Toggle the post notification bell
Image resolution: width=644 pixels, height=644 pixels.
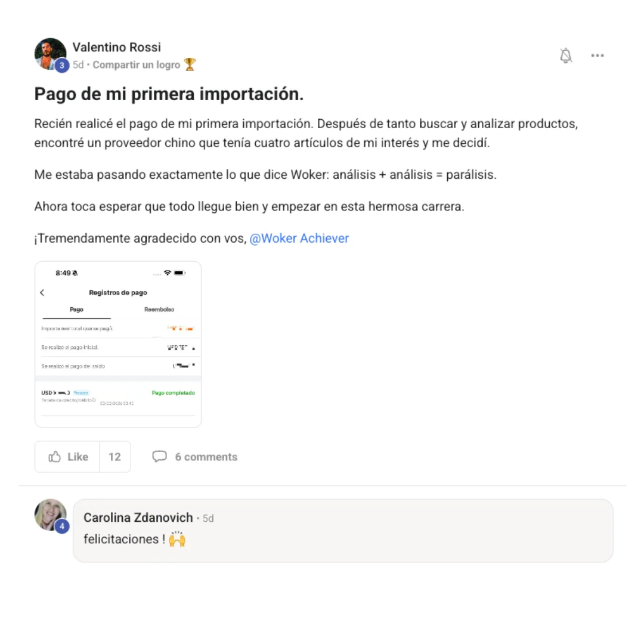[x=566, y=55]
